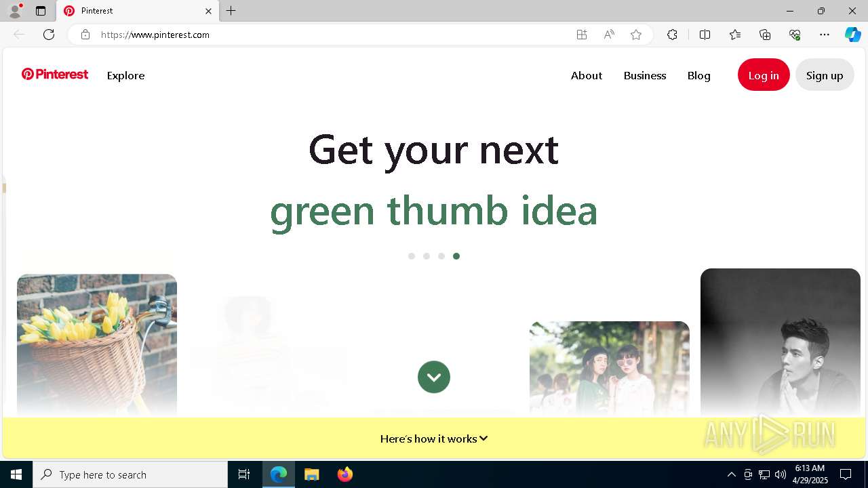
Task: Open the Windows Start menu
Action: tap(16, 474)
